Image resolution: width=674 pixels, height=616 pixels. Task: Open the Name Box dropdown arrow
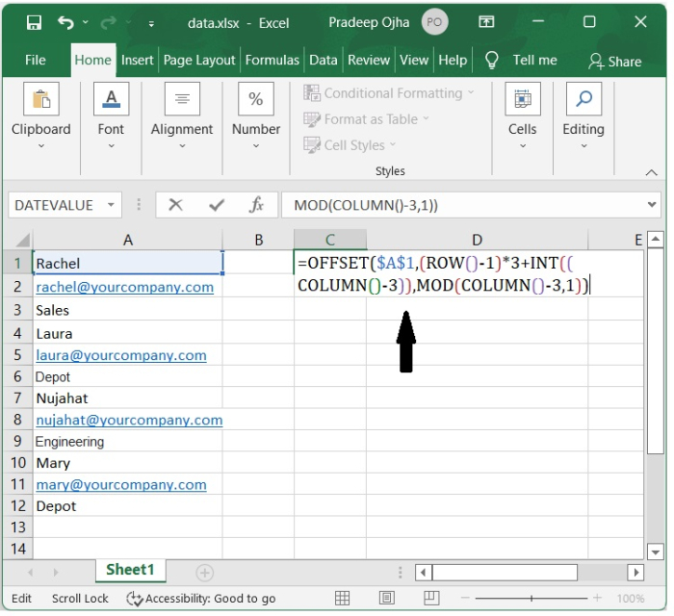coord(111,205)
